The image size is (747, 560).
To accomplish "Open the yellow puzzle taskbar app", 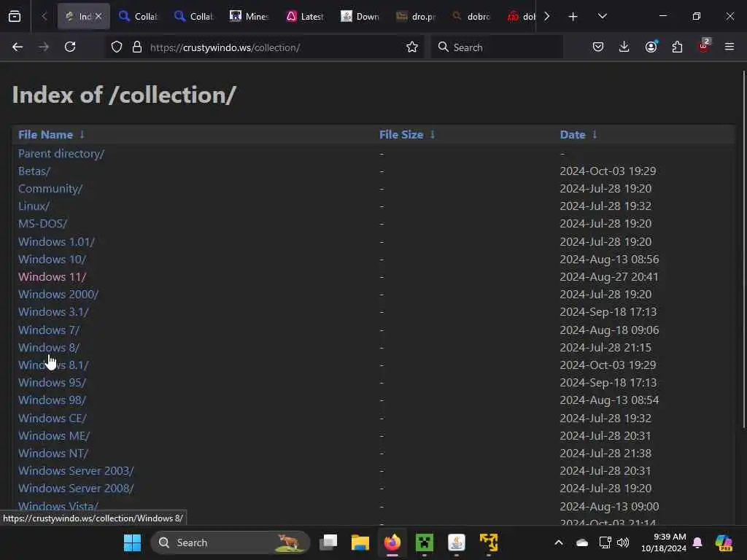I will (x=489, y=542).
